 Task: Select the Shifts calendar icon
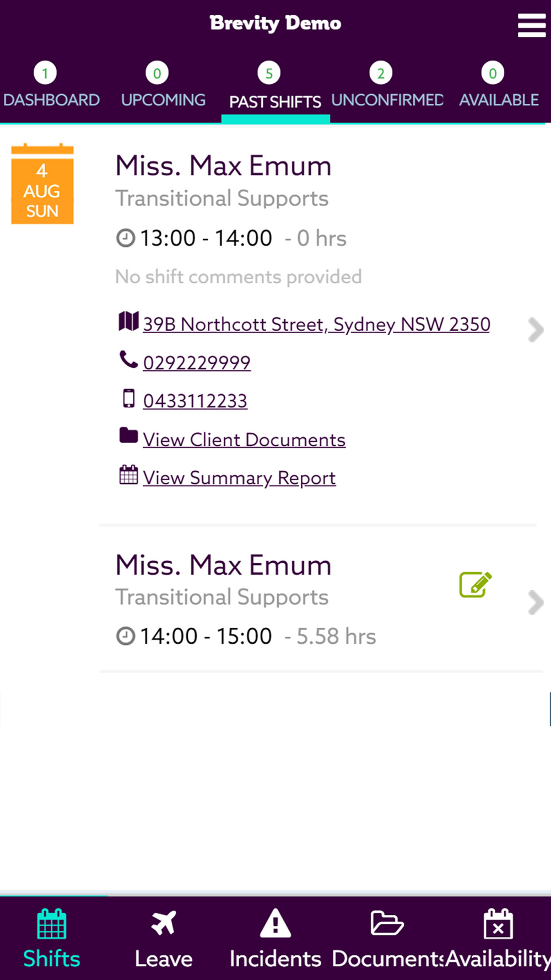[x=52, y=924]
